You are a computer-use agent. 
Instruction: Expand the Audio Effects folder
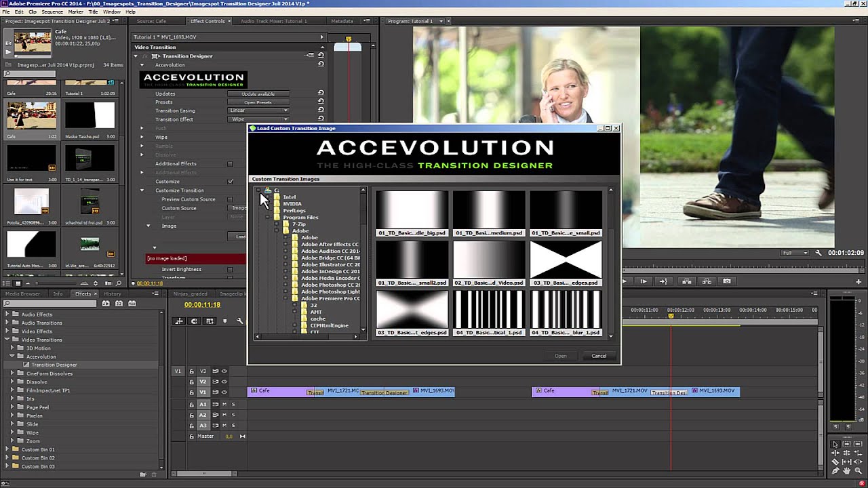7,314
